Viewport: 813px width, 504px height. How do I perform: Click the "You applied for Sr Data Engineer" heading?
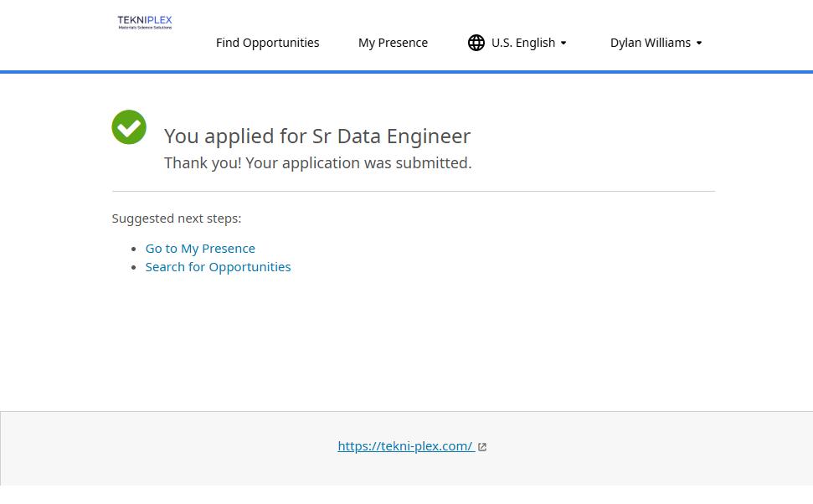[x=317, y=136]
